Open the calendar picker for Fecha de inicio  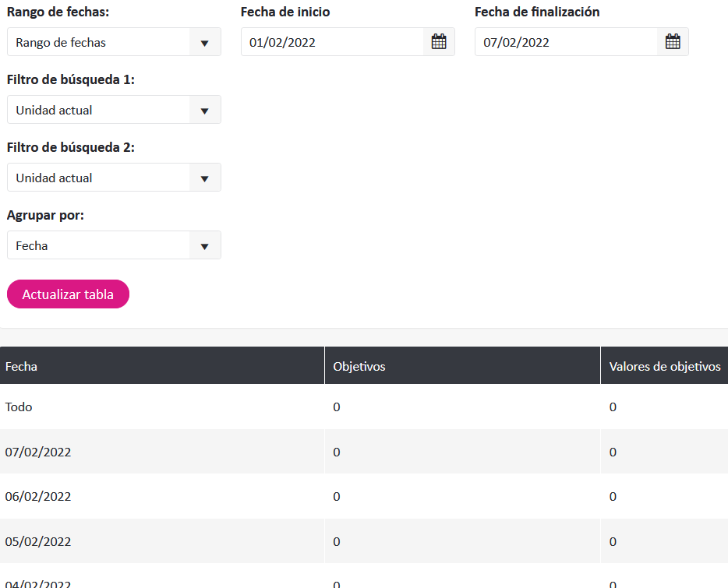pyautogui.click(x=439, y=42)
